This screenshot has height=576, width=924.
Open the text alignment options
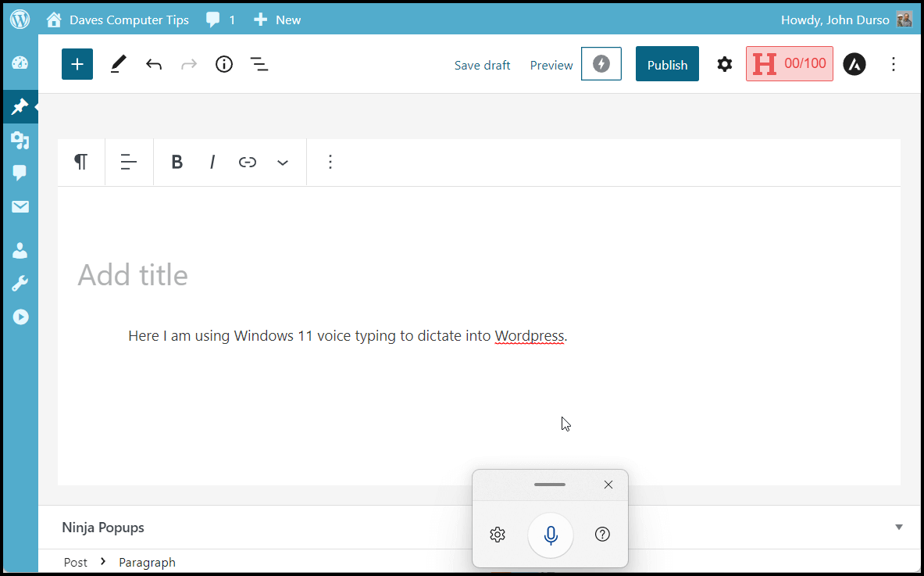(x=128, y=162)
